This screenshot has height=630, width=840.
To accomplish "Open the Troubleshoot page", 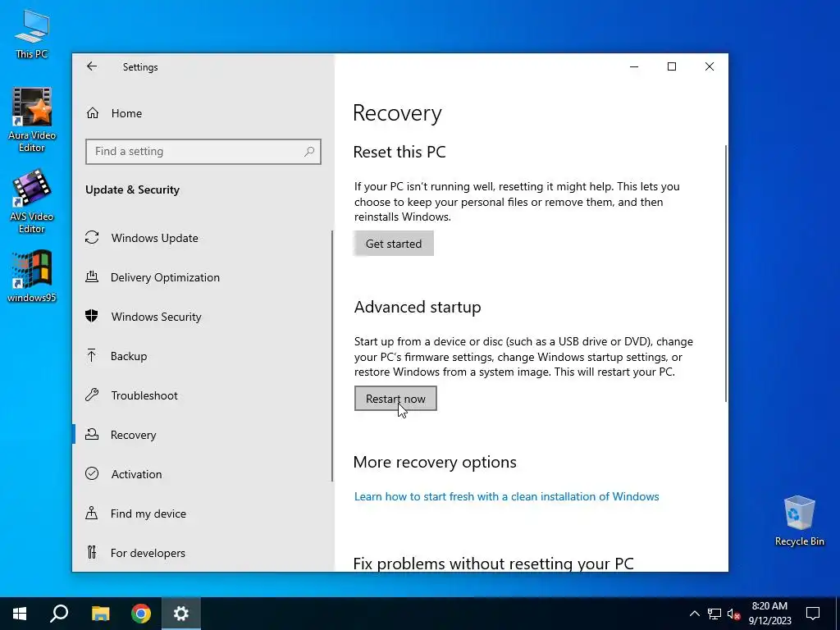I will pos(144,395).
